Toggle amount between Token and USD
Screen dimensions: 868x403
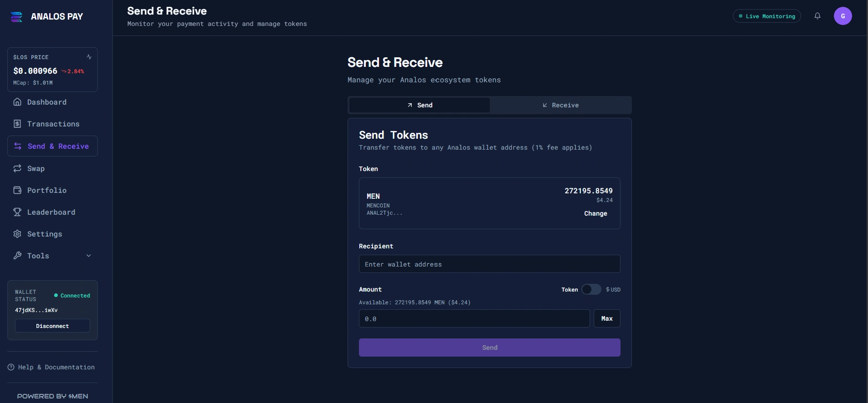591,289
